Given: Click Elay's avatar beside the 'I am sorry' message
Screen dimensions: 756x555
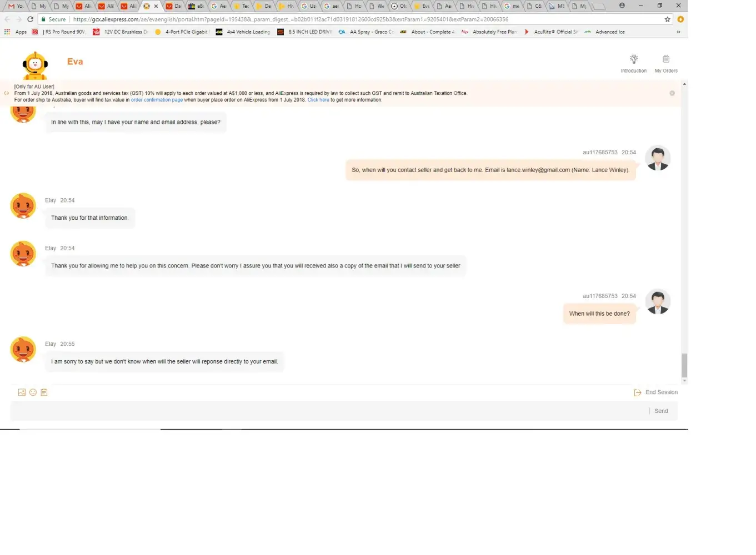Looking at the screenshot, I should tap(23, 350).
